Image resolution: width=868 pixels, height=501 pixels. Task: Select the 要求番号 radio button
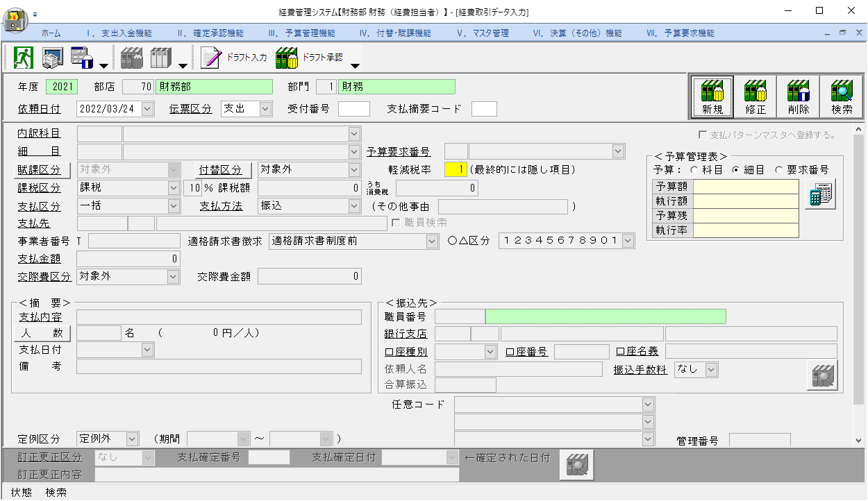(x=778, y=169)
